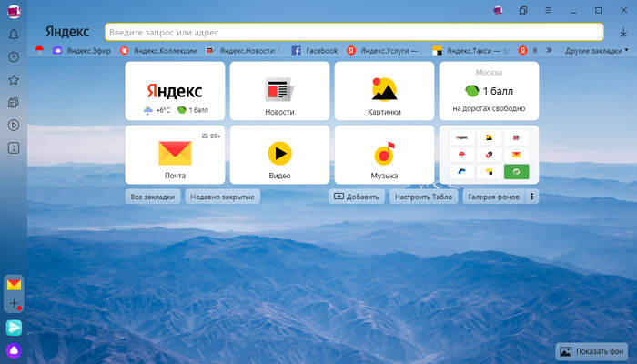
Task: Open the green icon in the folder tile
Action: tap(516, 172)
